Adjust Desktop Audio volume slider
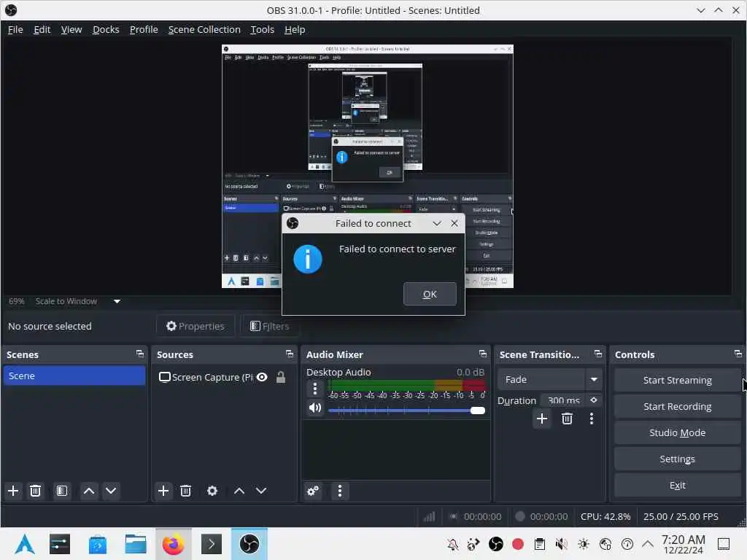 pyautogui.click(x=407, y=411)
